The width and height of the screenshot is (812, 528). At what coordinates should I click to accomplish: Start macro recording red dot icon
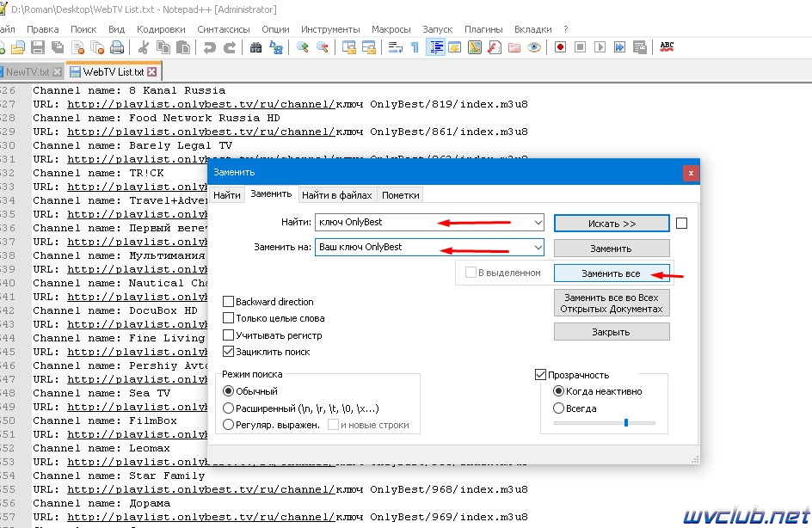pyautogui.click(x=560, y=47)
